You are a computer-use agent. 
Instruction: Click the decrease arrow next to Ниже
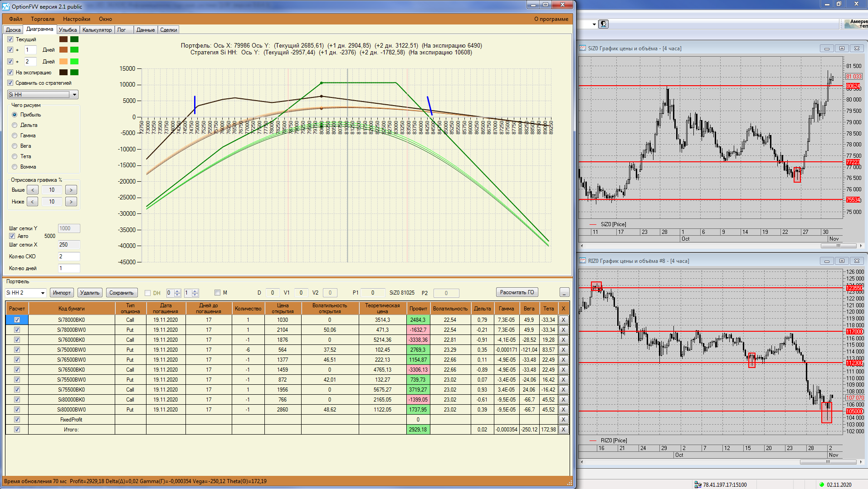pyautogui.click(x=33, y=202)
